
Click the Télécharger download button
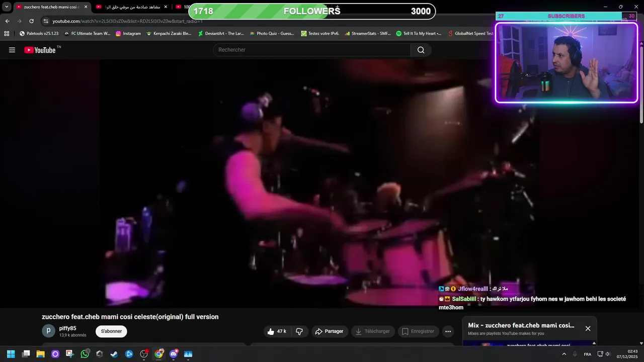pyautogui.click(x=373, y=331)
